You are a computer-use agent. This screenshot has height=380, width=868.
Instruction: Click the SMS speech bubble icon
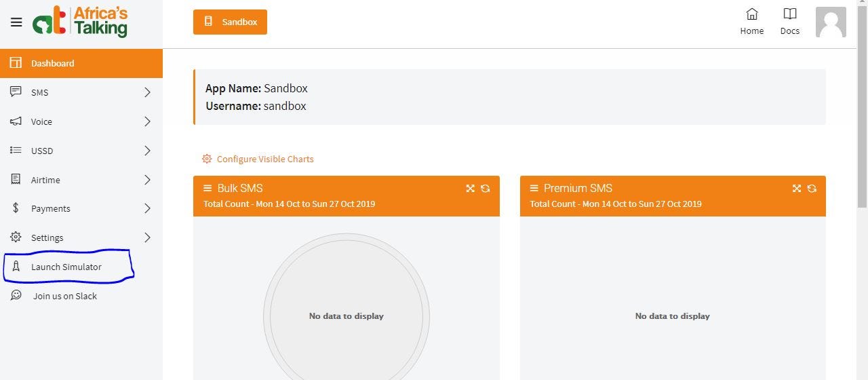(16, 92)
